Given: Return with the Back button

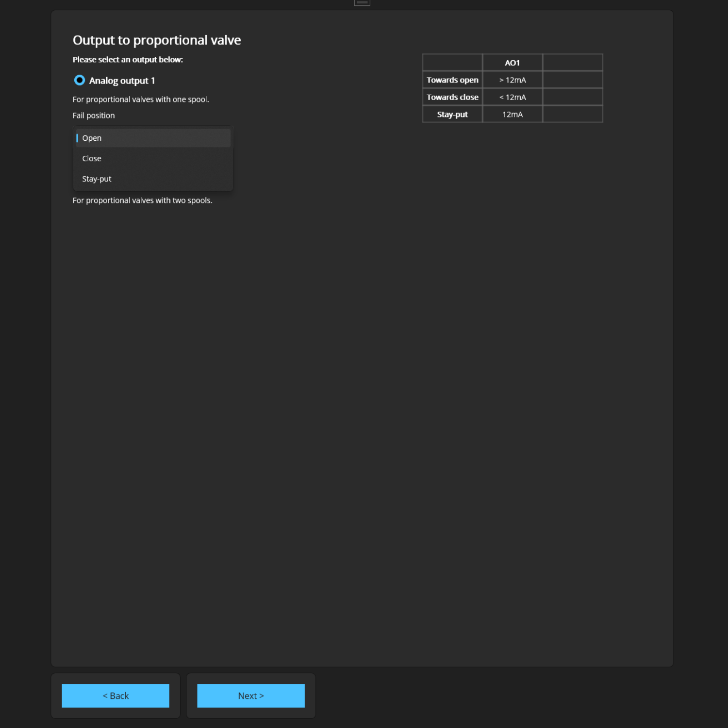Looking at the screenshot, I should (x=116, y=695).
